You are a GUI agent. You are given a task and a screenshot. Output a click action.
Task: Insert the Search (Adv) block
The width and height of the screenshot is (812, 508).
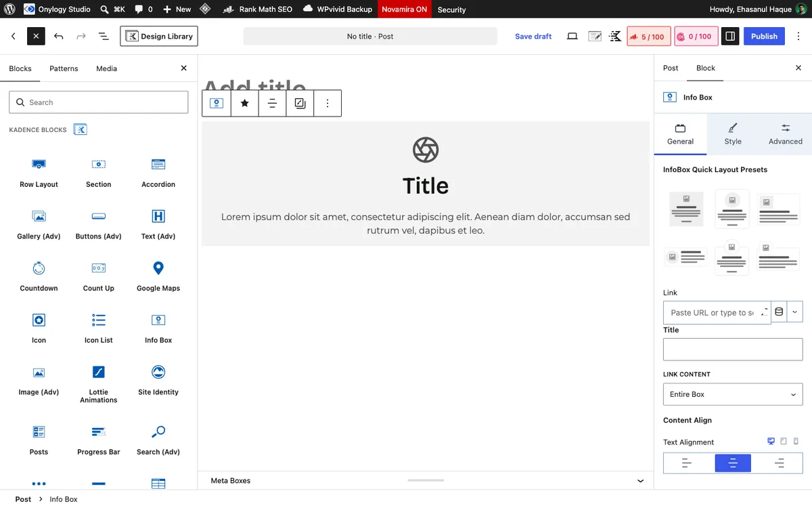pos(158,440)
